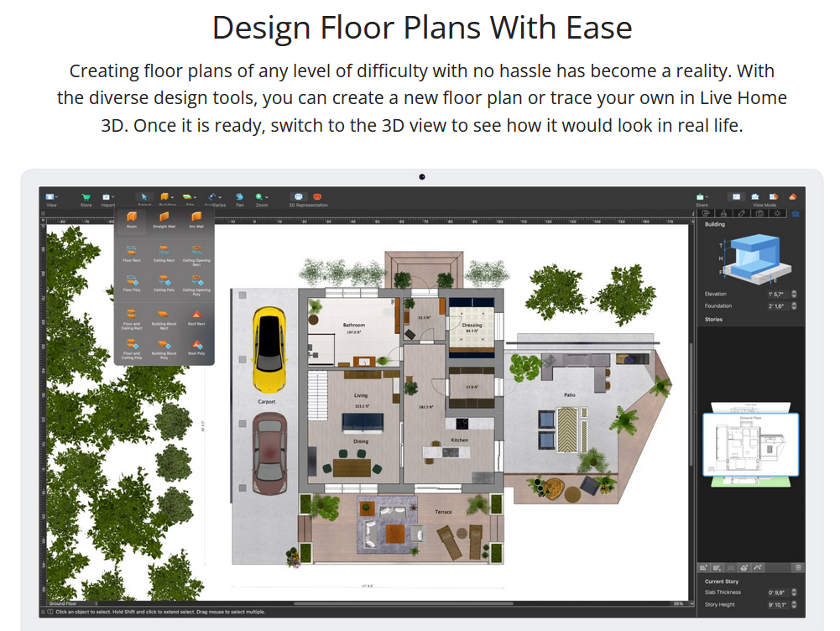
Task: Add a roof story button
Action: (x=758, y=568)
